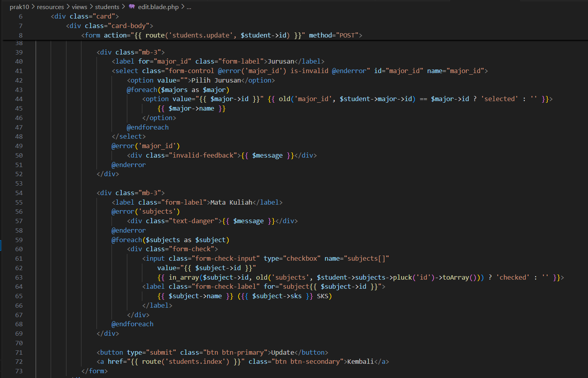Viewport: 588px width, 378px height.
Task: Expand the resources breadcrumb segment
Action: [50, 7]
